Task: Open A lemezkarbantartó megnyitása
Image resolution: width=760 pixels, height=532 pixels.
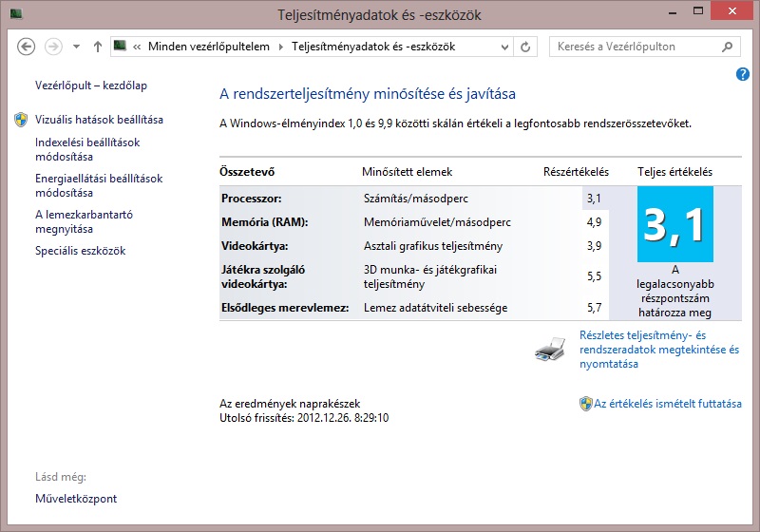Action: [84, 221]
